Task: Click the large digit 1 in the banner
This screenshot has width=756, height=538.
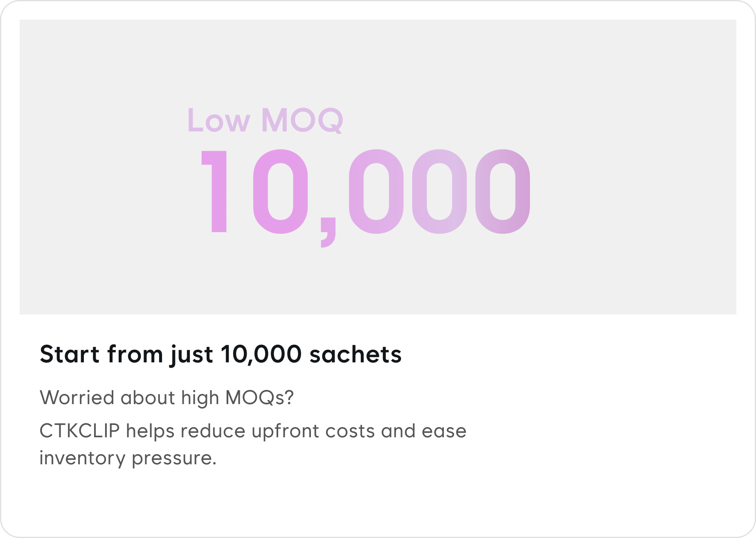Action: (215, 192)
